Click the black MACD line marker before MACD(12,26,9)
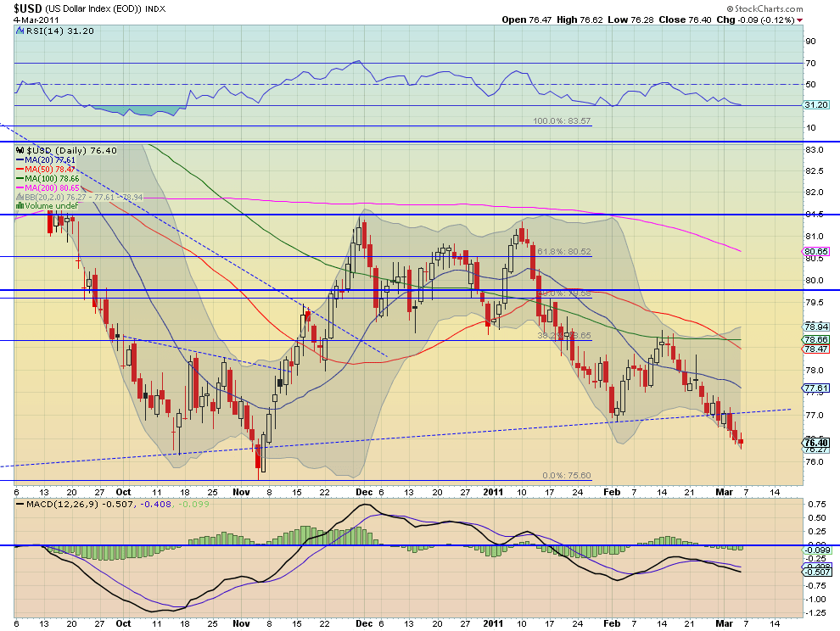The width and height of the screenshot is (840, 631). coord(20,504)
